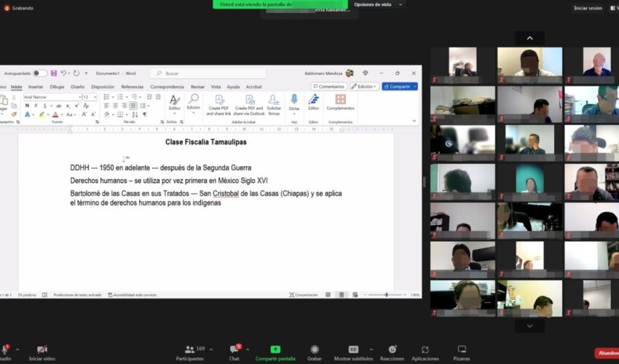Toggle Grabar recording in Zoom

(315, 353)
